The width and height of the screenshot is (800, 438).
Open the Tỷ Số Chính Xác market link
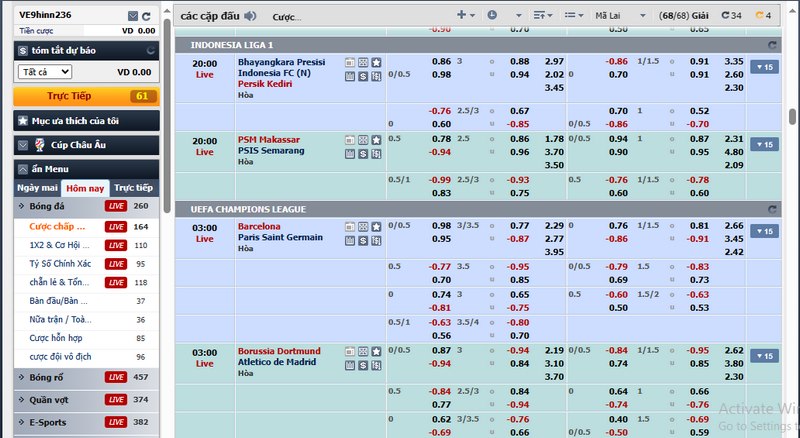pyautogui.click(x=62, y=264)
